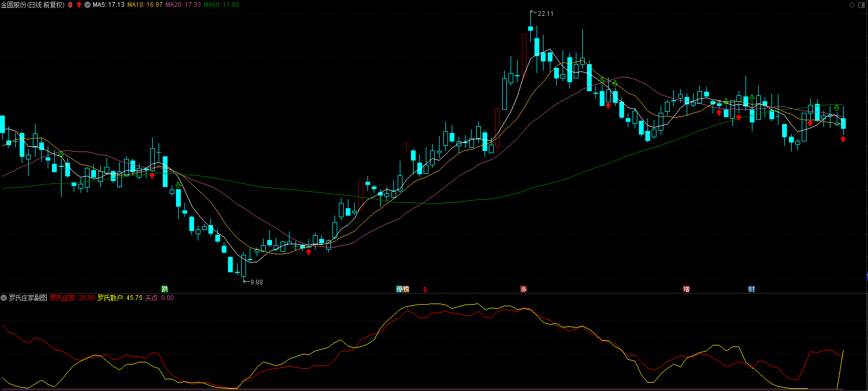Open the red 涨 info marker
The width and height of the screenshot is (868, 391).
click(x=524, y=289)
